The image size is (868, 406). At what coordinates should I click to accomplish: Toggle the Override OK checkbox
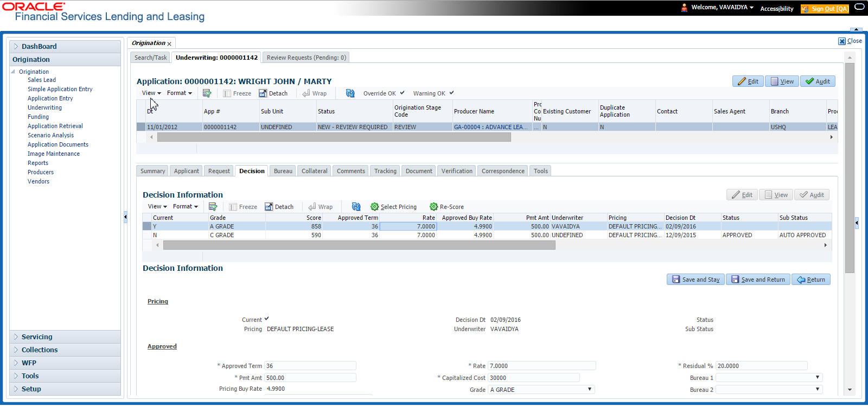403,93
